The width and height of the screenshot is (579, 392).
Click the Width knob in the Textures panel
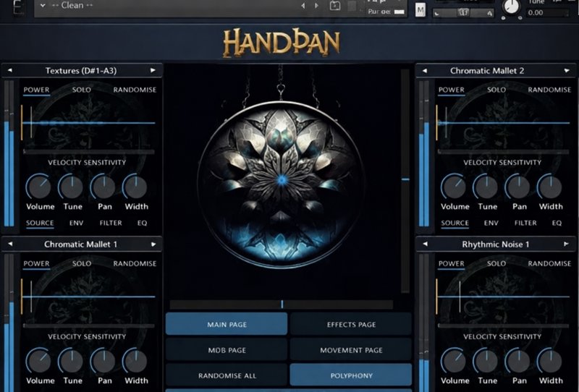(135, 187)
